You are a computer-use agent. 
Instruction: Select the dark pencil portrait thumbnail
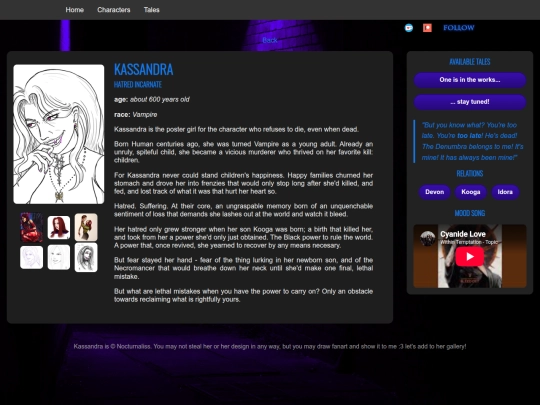tap(86, 257)
